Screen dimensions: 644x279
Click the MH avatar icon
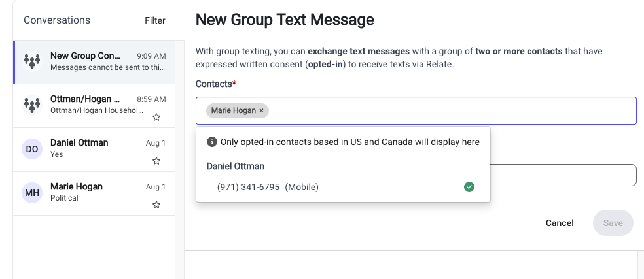click(32, 193)
